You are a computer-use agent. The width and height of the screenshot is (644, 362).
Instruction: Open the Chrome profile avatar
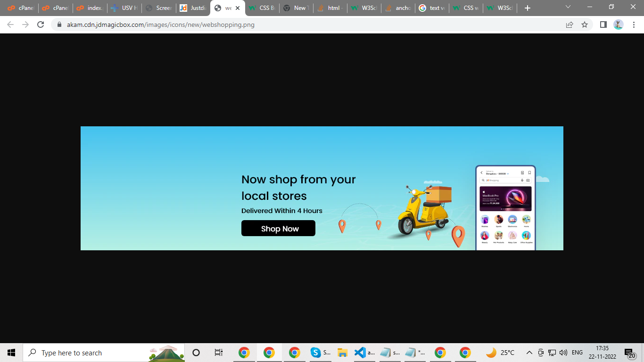tap(619, 25)
